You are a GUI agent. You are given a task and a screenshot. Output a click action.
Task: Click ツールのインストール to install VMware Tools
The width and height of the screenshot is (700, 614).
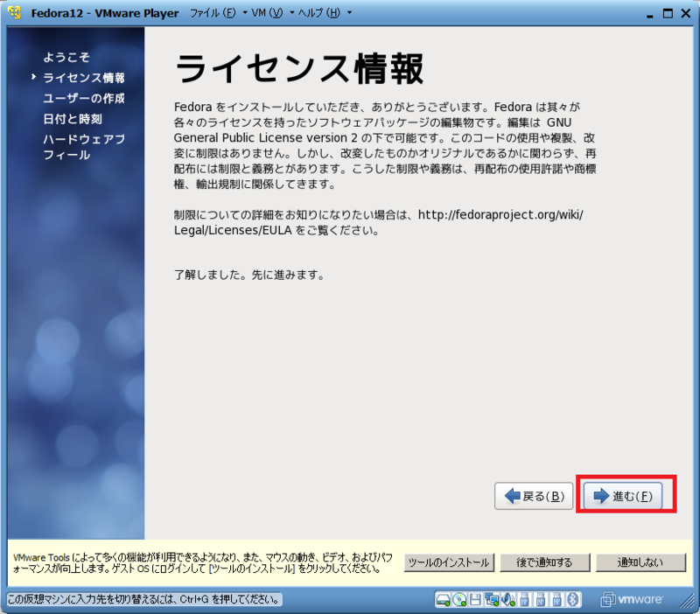point(449,562)
